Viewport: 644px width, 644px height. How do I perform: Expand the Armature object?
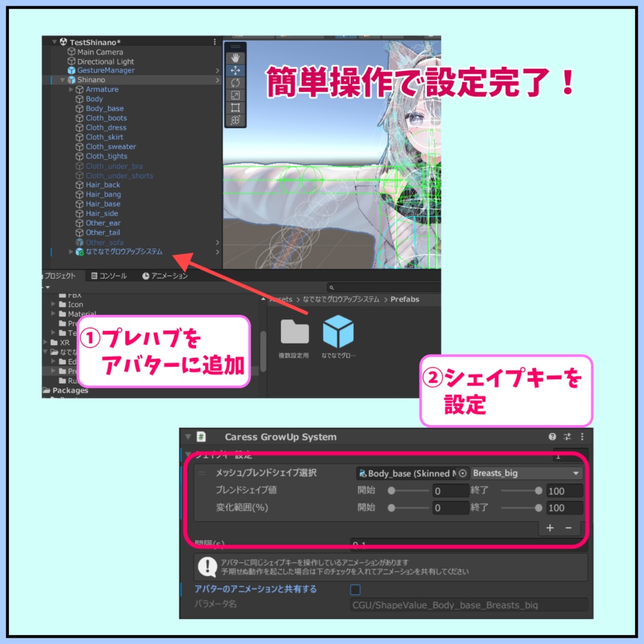point(71,89)
